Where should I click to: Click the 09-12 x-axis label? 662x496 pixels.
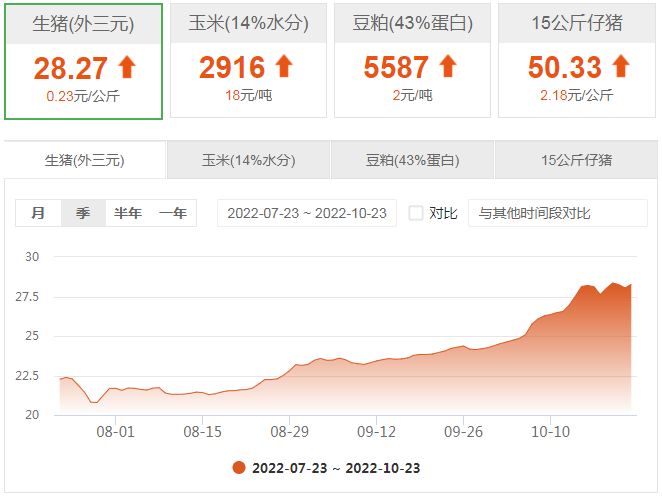(376, 432)
